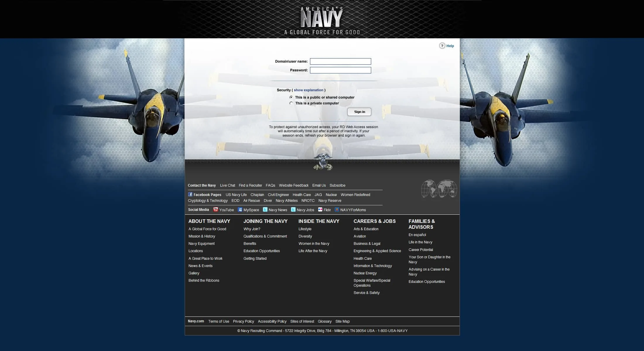Viewport: 644px width, 351px height.
Task: Click Find a Recruiter link
Action: tap(250, 185)
